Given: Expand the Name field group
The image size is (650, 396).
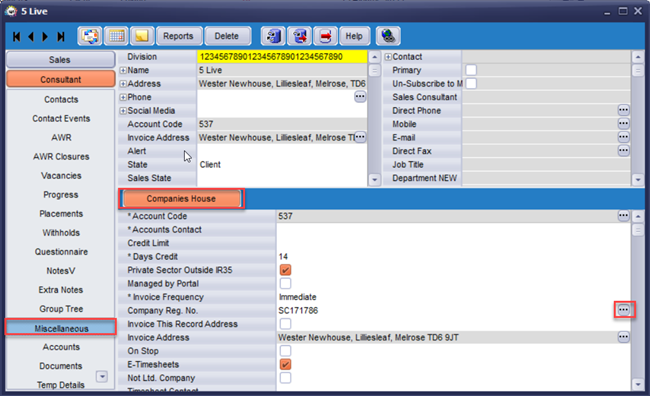Looking at the screenshot, I should click(x=123, y=70).
